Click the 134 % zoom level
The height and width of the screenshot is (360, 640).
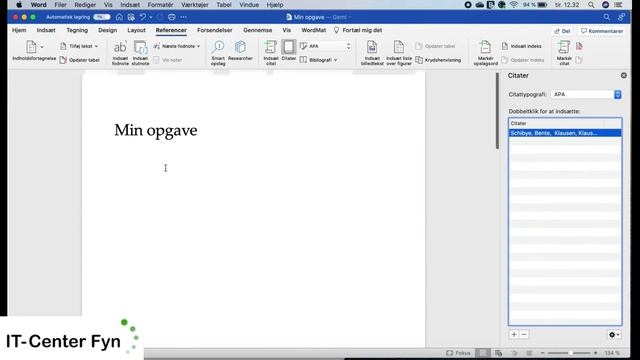click(612, 353)
